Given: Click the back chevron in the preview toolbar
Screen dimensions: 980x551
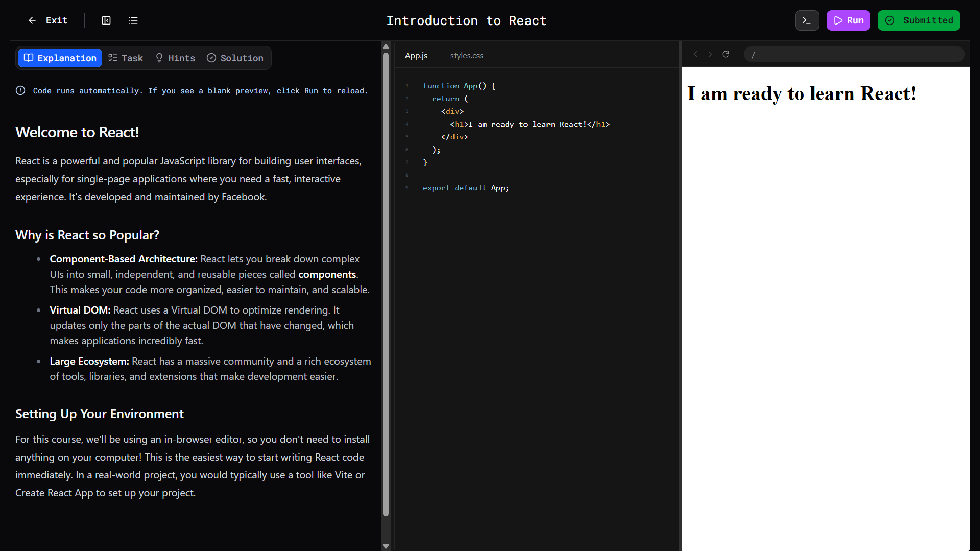Looking at the screenshot, I should click(695, 54).
